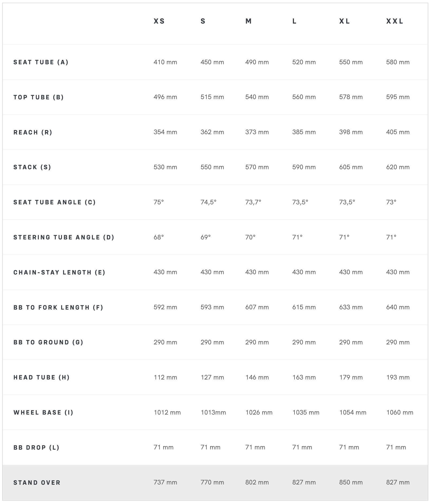Click the XXL size column header
Viewport: 431px width, 504px height.
point(395,21)
